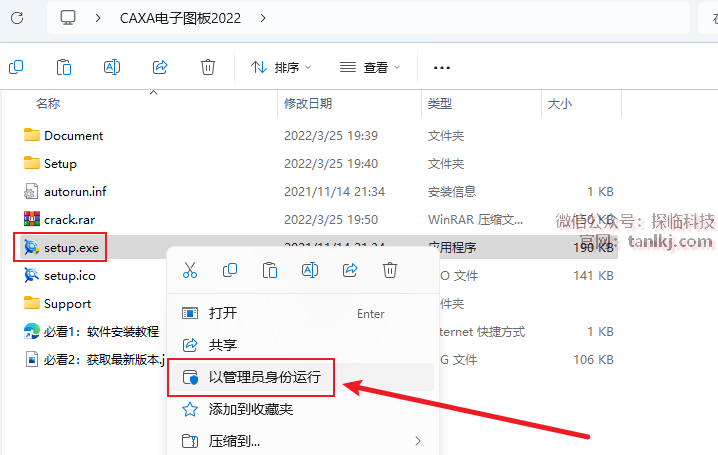
Task: Click the 安装信息 type cell
Action: coord(451,192)
